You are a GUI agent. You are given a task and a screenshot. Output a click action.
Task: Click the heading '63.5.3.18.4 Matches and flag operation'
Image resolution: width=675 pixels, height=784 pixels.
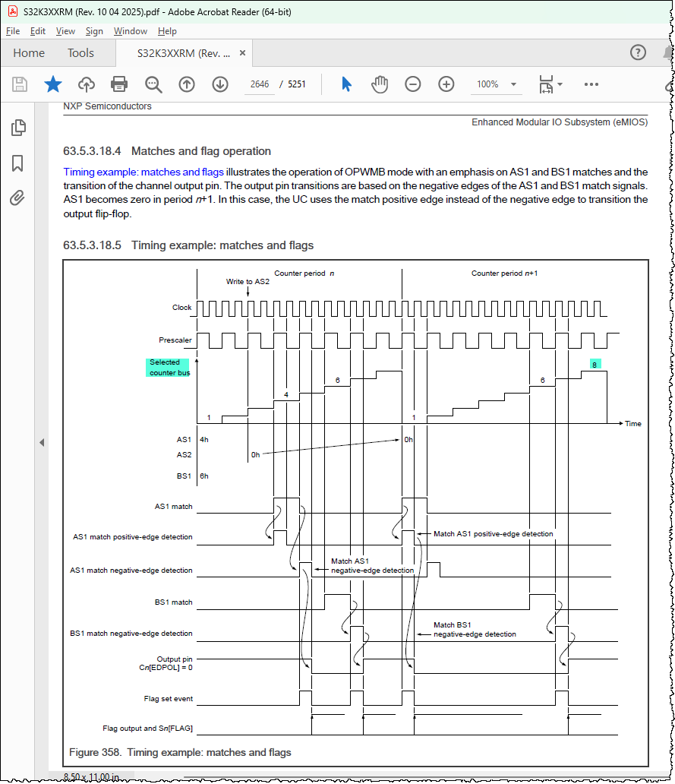[x=167, y=151]
